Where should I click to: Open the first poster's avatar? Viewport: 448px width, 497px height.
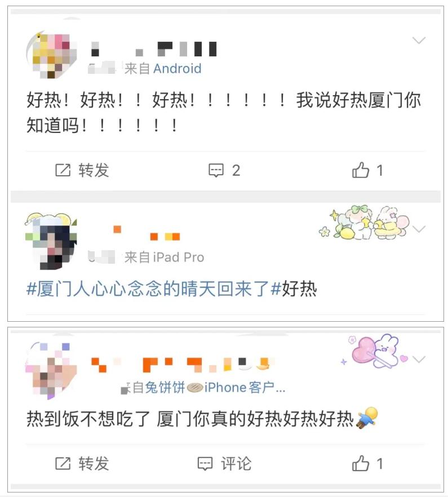tap(51, 55)
